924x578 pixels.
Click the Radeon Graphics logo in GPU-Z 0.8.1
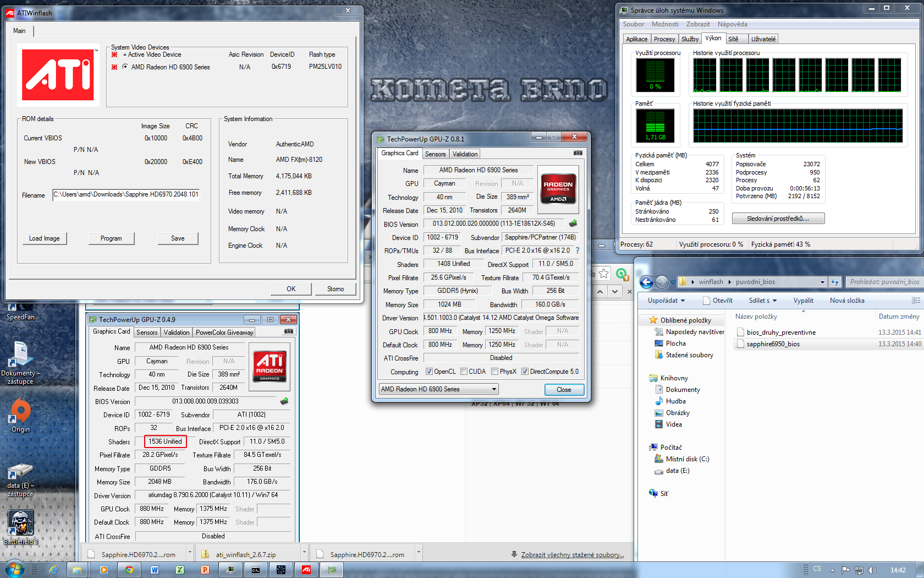(x=558, y=189)
